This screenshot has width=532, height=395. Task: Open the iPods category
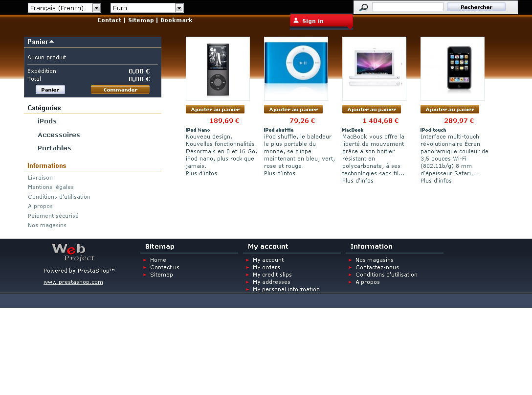click(47, 121)
